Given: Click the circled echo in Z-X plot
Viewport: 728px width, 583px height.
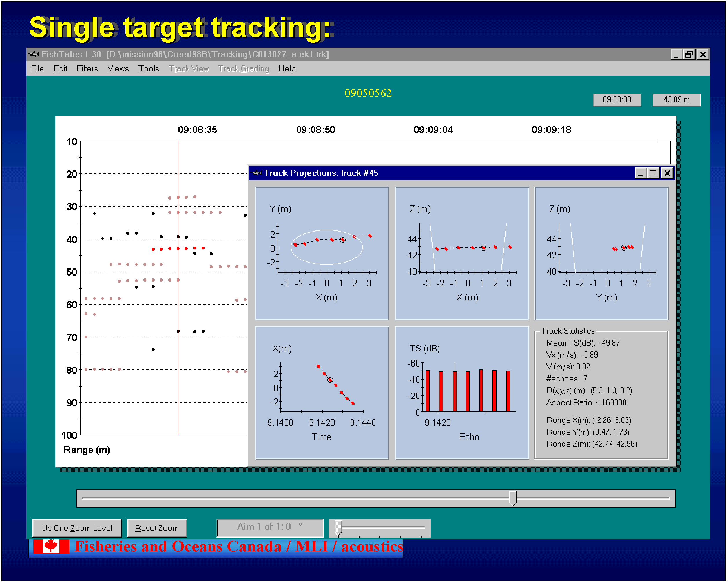Looking at the screenshot, I should [x=483, y=247].
